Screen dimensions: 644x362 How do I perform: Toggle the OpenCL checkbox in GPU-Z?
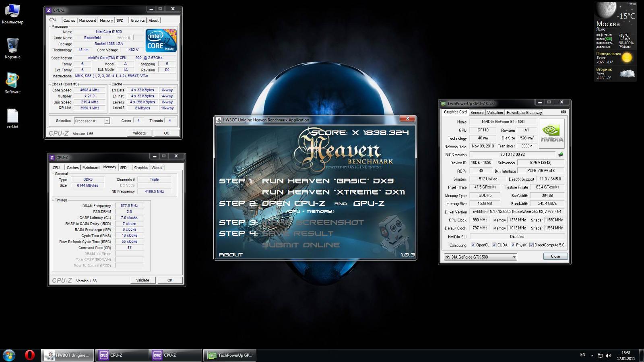(473, 245)
